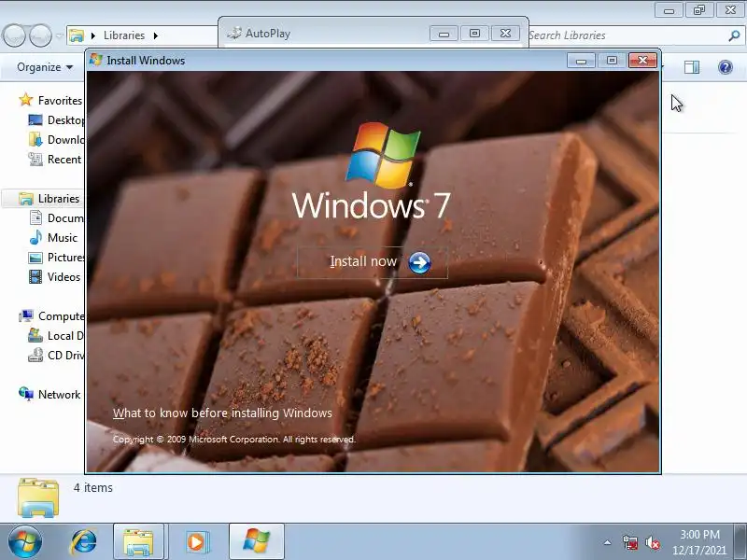Click the muted volume tray icon
This screenshot has width=747, height=560.
tap(652, 542)
